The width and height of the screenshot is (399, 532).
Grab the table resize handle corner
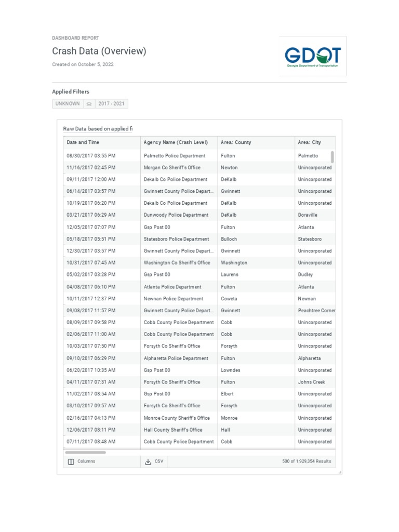[x=340, y=472]
